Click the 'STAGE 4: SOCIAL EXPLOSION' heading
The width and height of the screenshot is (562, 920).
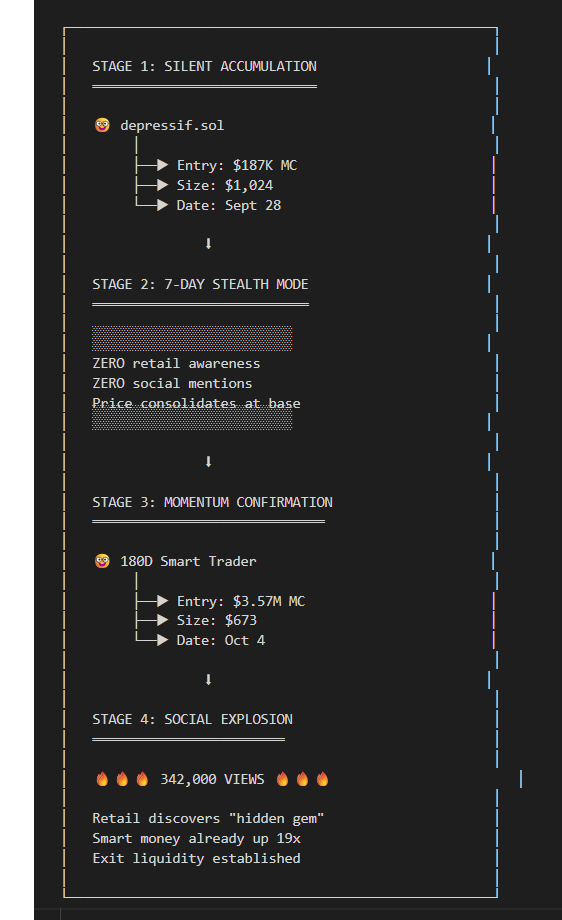(x=192, y=719)
